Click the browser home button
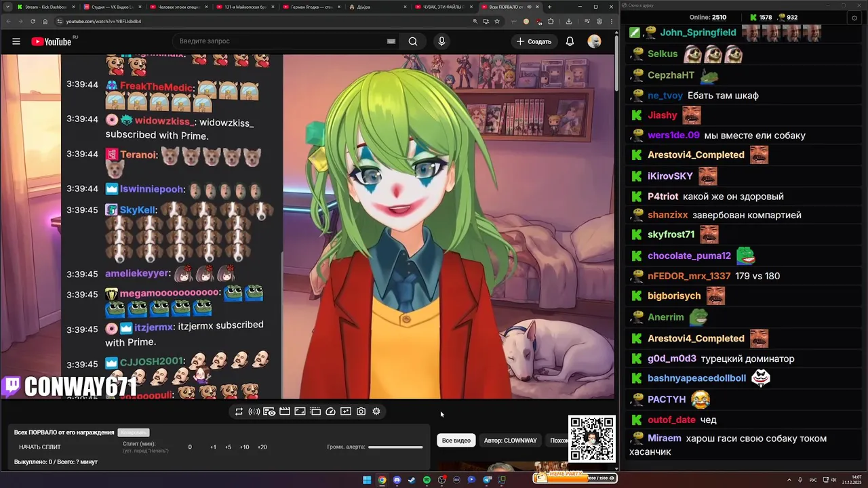The height and width of the screenshot is (488, 868). [x=45, y=21]
